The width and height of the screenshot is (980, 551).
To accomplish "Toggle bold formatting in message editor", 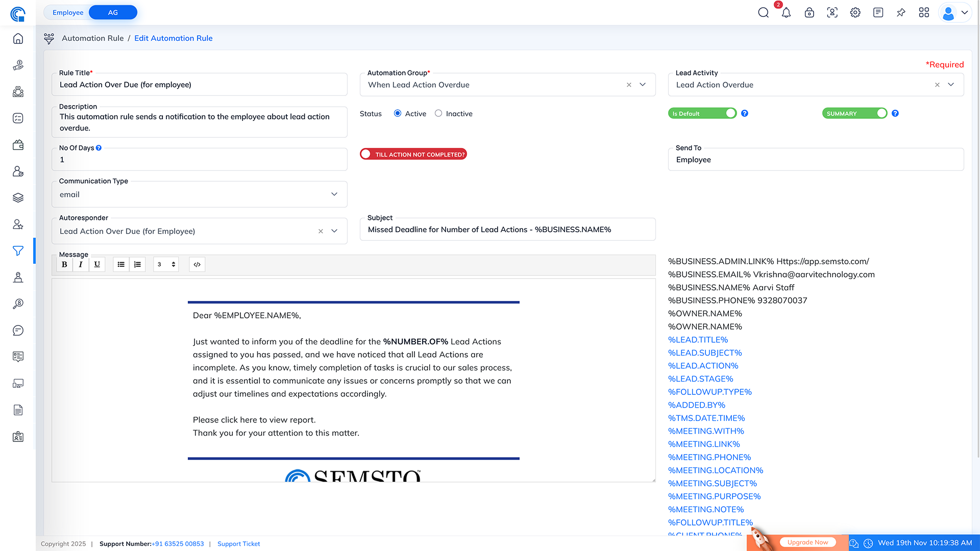I will coord(64,264).
